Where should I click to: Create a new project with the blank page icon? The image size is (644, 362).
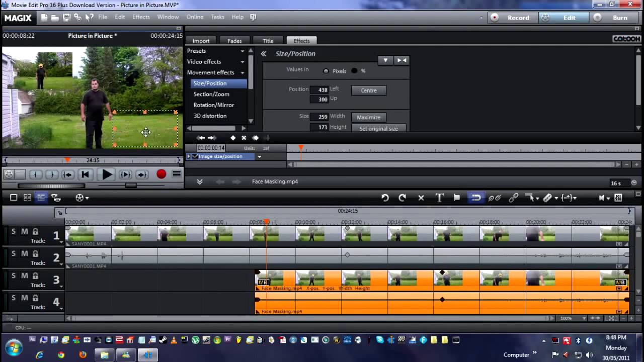(x=44, y=17)
